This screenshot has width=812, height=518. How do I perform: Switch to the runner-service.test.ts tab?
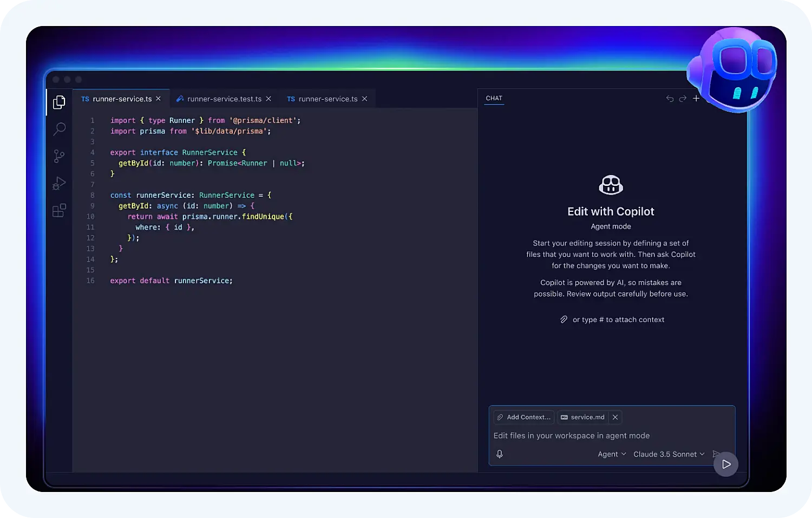pyautogui.click(x=224, y=99)
